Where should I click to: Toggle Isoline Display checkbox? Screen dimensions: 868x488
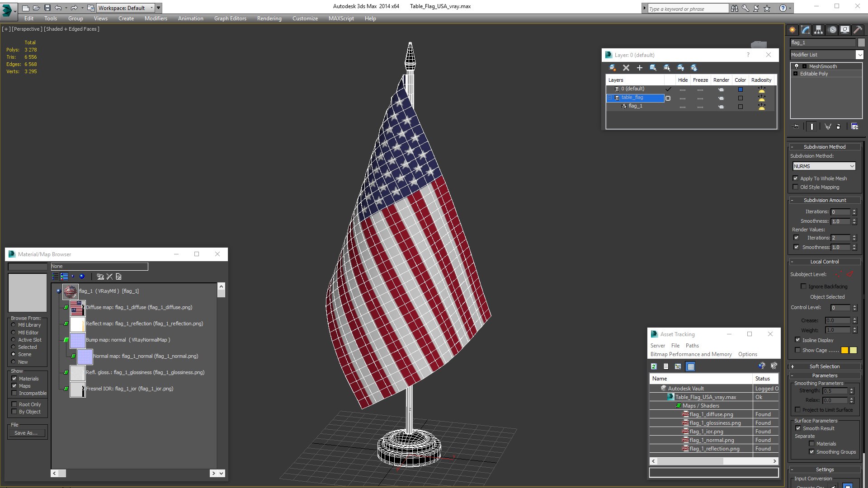tap(797, 340)
